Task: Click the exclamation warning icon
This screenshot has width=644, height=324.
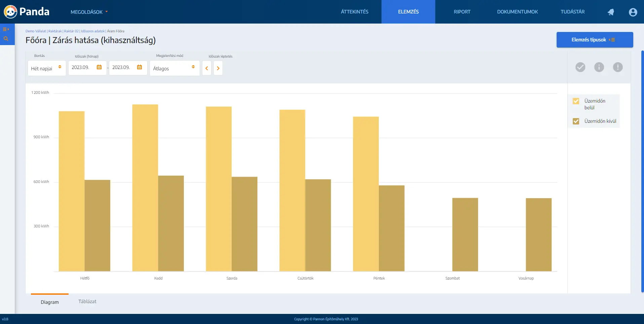Action: click(x=618, y=67)
